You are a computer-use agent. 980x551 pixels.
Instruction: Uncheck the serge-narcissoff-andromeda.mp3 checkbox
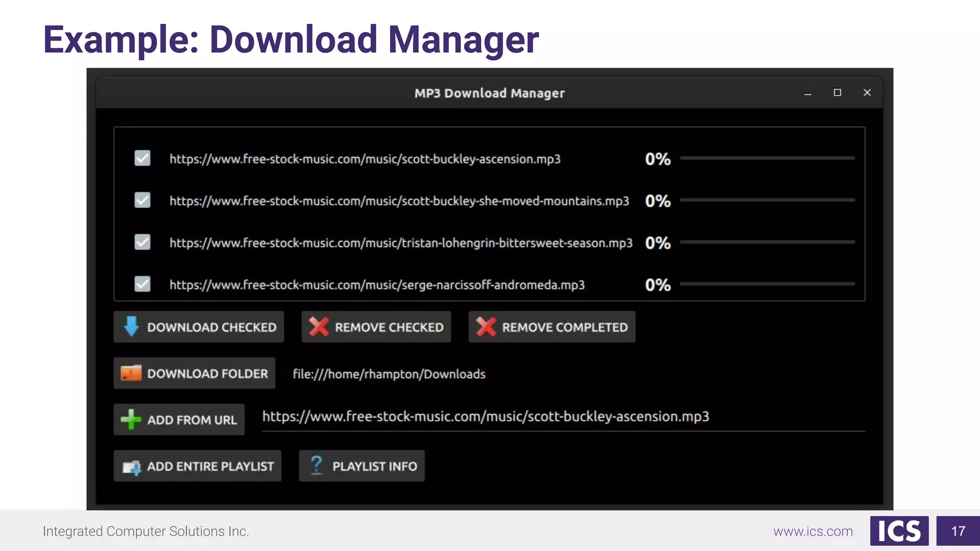pos(143,284)
